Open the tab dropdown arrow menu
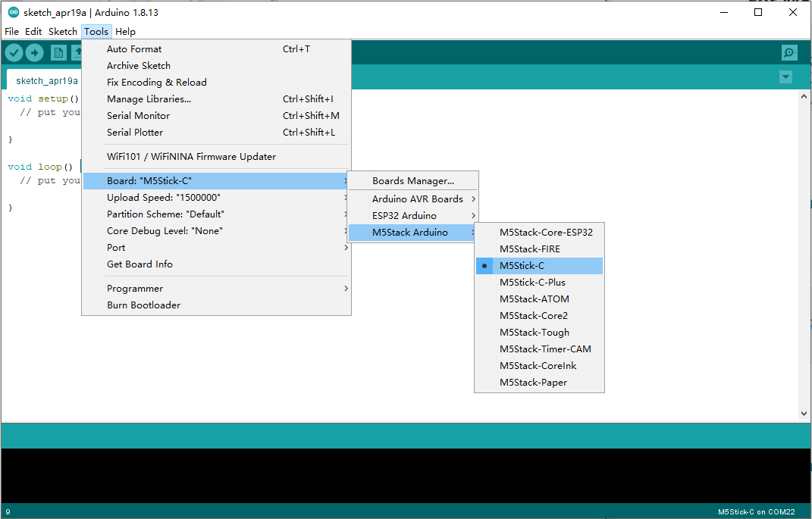This screenshot has width=812, height=519. pos(785,77)
